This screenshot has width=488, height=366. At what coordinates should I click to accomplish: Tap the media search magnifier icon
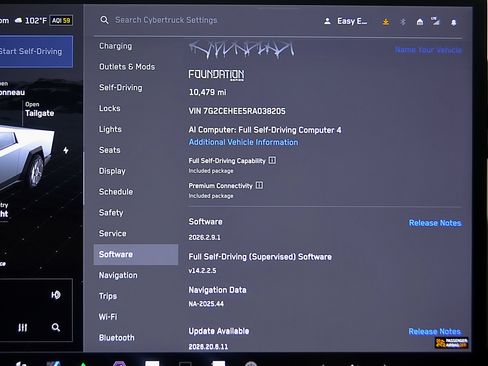[x=56, y=327]
